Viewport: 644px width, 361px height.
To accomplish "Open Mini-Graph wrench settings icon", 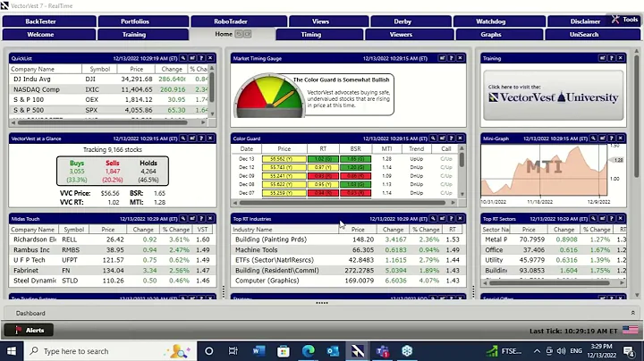I will tap(593, 139).
